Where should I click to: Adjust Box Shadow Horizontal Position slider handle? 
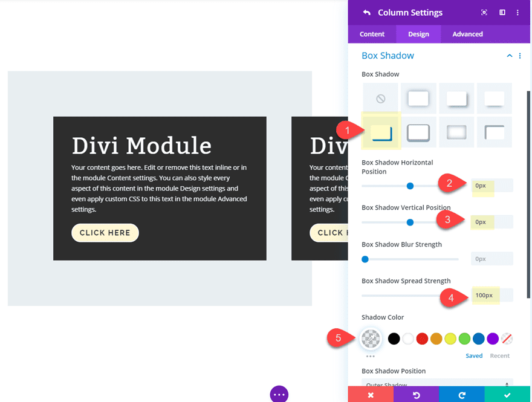(x=410, y=186)
